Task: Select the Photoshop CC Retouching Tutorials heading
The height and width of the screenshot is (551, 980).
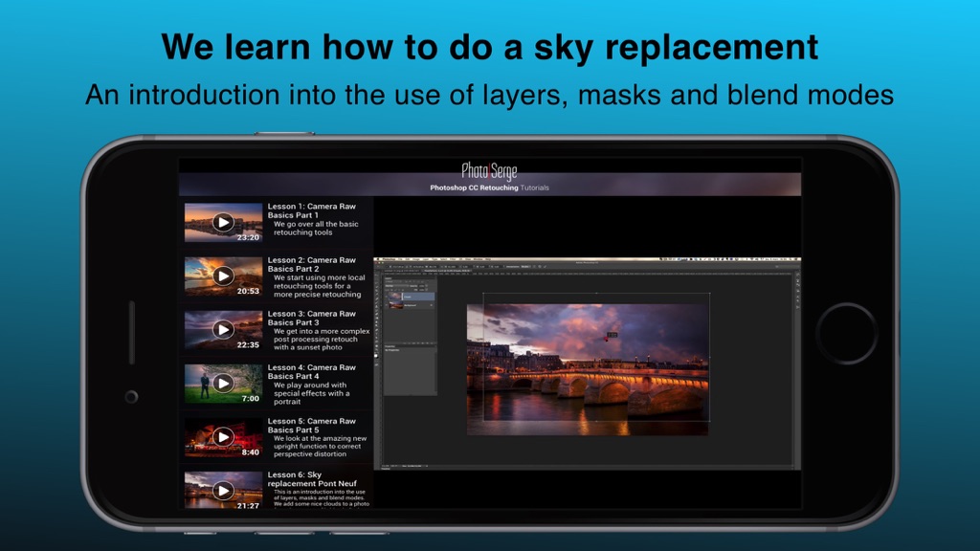Action: coord(489,187)
